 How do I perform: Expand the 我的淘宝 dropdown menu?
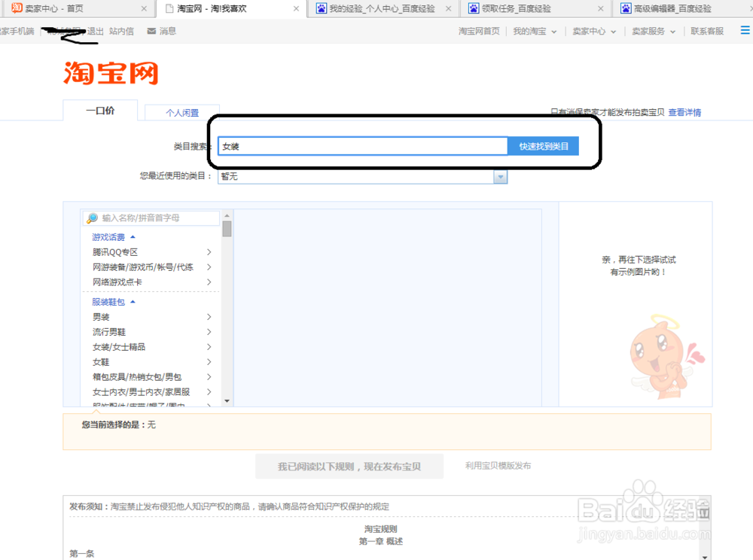coord(535,31)
